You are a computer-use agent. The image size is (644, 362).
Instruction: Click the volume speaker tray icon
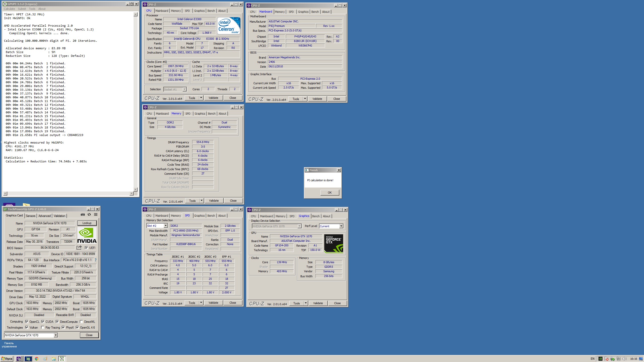click(625, 359)
